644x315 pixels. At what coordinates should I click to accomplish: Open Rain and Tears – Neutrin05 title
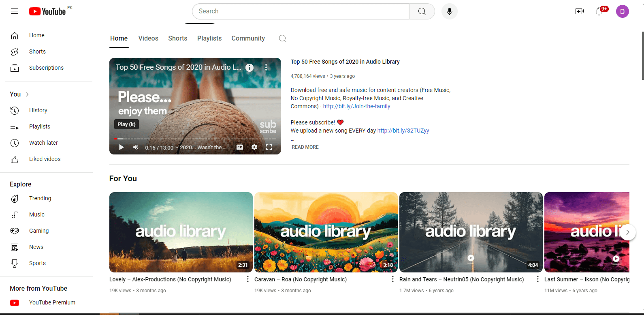(462, 279)
